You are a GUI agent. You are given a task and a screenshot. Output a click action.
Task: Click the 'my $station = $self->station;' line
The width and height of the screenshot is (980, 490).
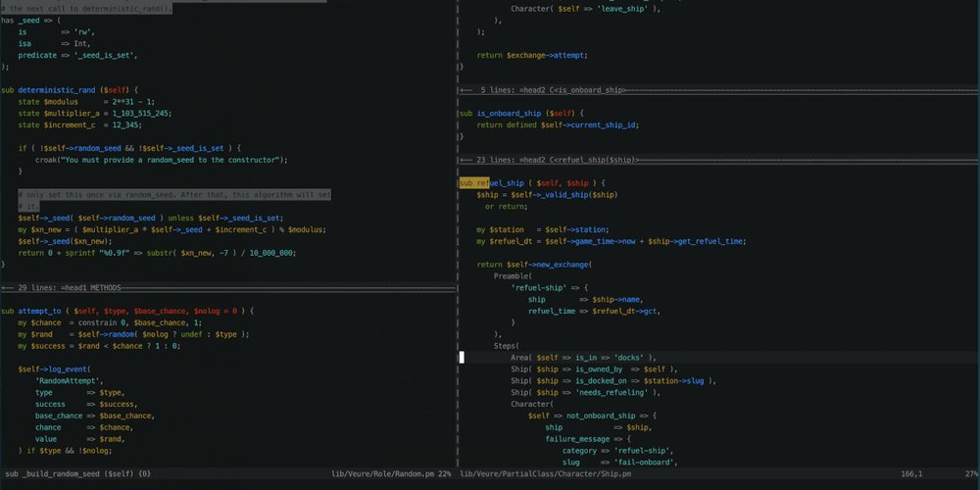(x=543, y=230)
